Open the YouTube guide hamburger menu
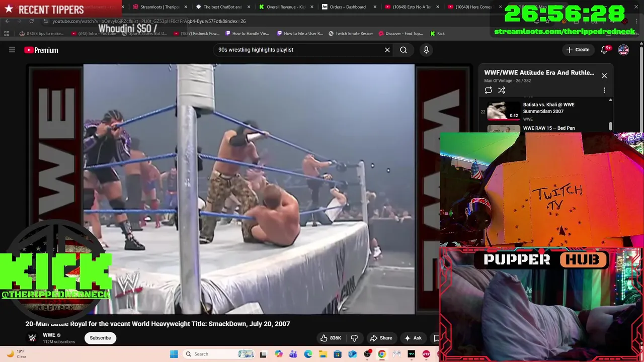This screenshot has height=362, width=644. (12, 50)
